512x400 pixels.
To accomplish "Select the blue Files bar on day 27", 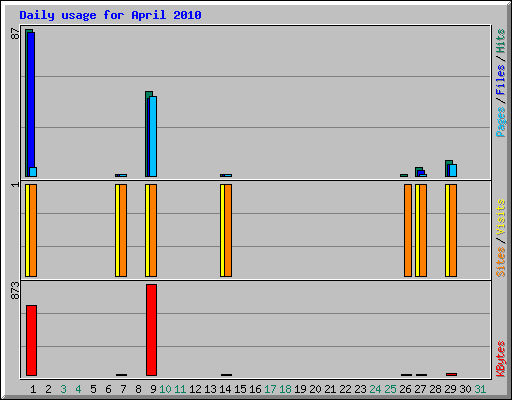I will point(421,173).
